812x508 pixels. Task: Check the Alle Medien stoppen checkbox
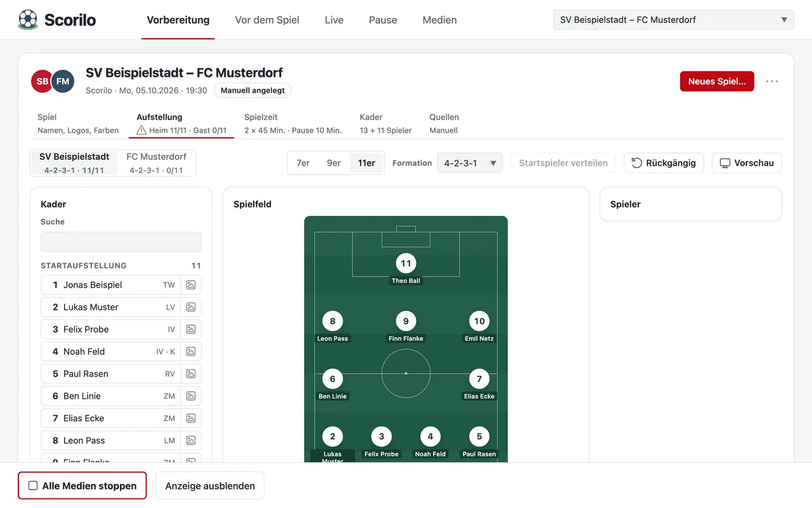(34, 486)
